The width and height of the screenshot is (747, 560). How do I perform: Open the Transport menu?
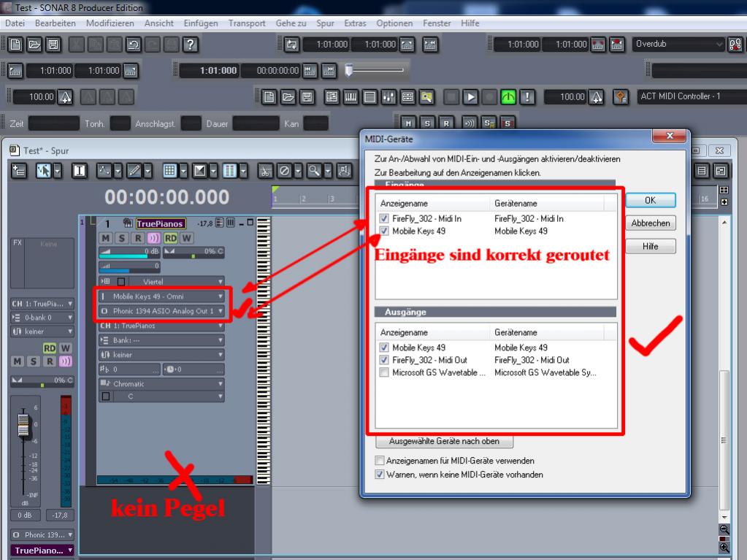click(x=247, y=23)
